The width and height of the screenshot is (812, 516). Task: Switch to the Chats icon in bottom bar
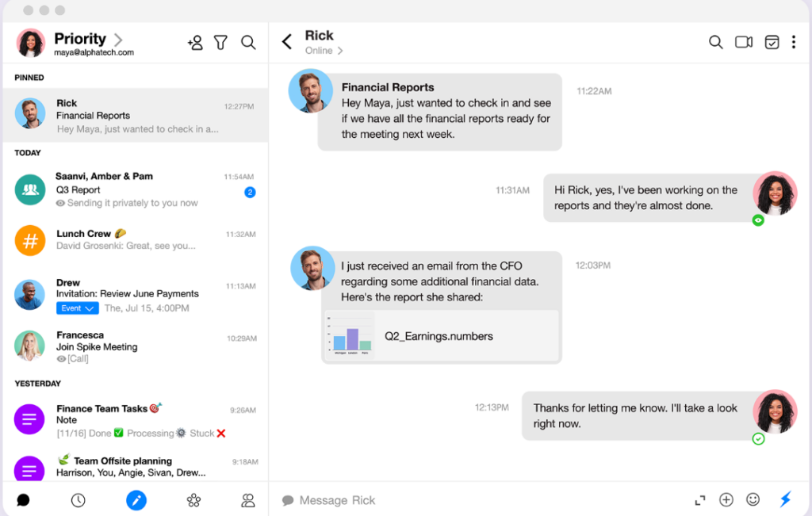23,500
